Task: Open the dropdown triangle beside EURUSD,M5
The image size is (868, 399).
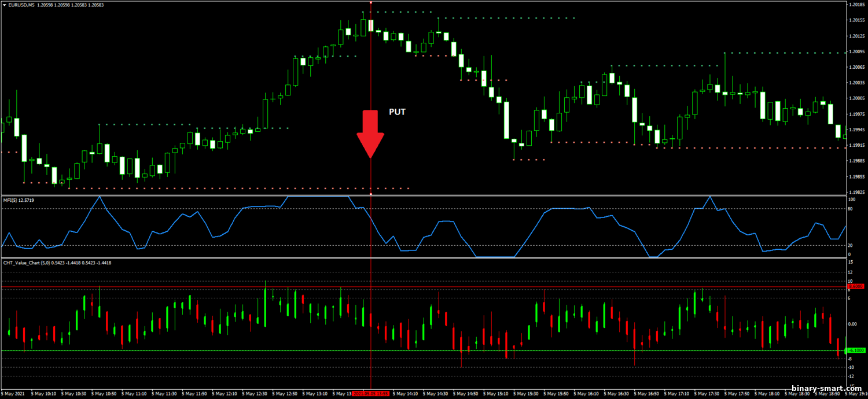Action: click(x=4, y=5)
